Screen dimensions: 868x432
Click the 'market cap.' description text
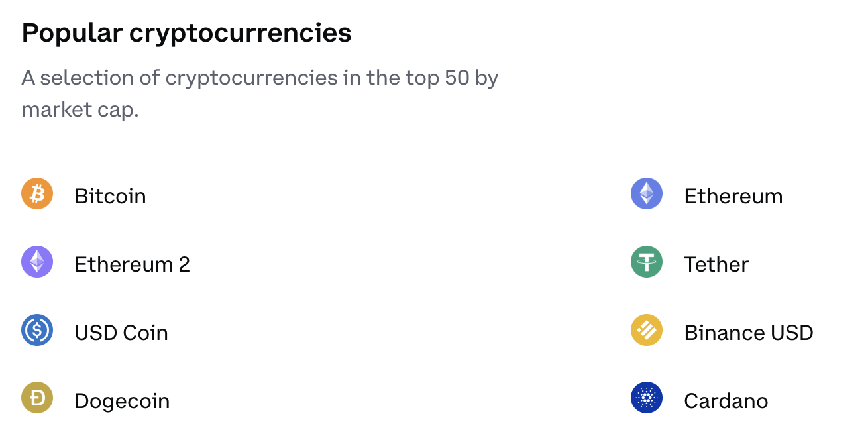[80, 109]
